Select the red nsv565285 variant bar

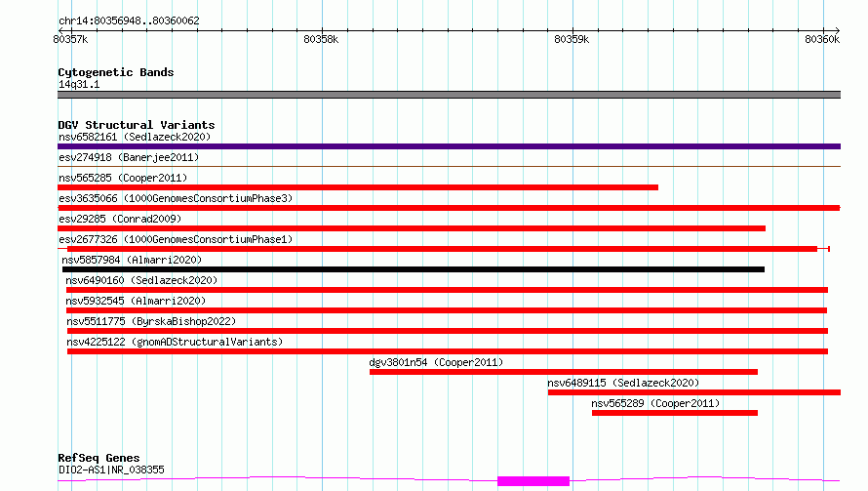point(358,187)
